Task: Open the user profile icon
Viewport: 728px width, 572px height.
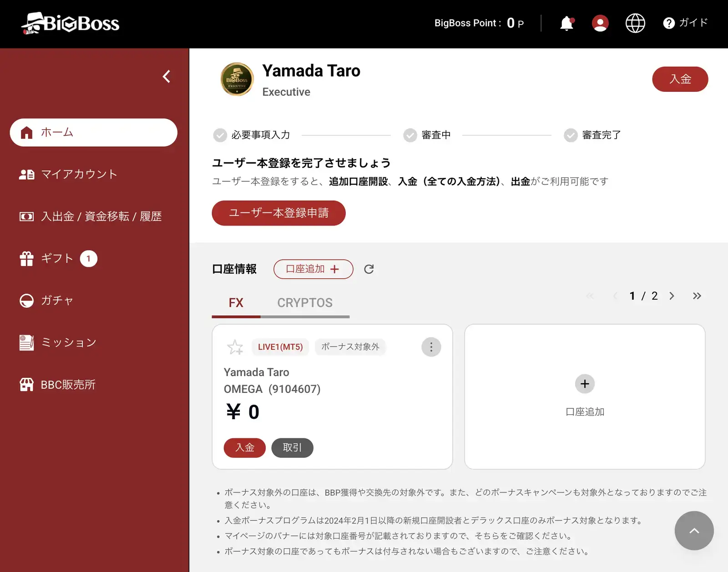Action: pos(600,23)
